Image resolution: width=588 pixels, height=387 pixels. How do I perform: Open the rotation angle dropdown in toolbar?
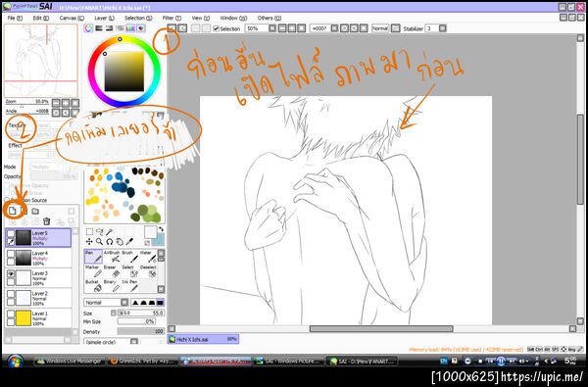(334, 28)
